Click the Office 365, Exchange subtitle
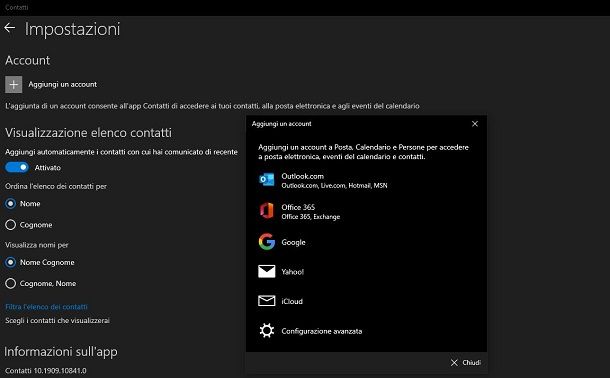This screenshot has height=378, width=610. pyautogui.click(x=311, y=217)
